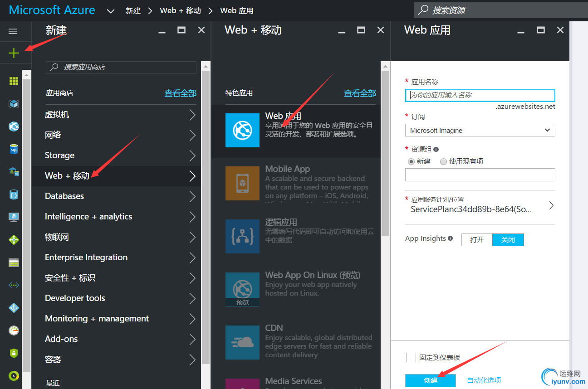Open Security Center padlock icon in sidebar

coord(14,353)
